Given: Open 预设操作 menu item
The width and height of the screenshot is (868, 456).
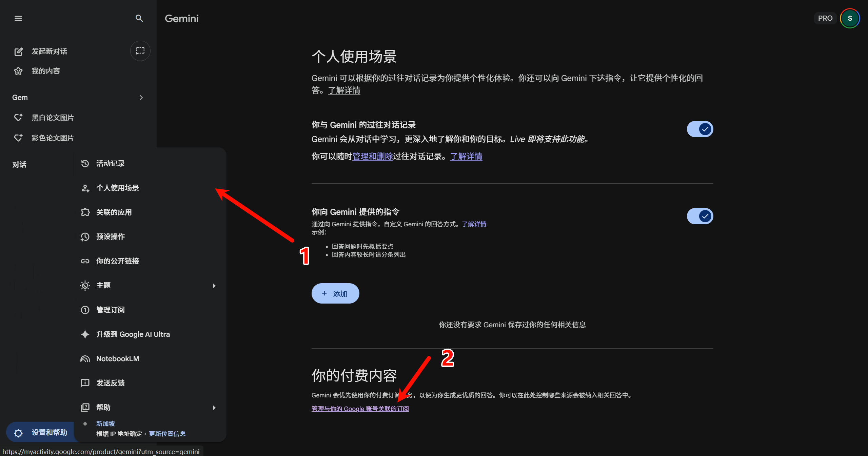Looking at the screenshot, I should (x=150, y=237).
